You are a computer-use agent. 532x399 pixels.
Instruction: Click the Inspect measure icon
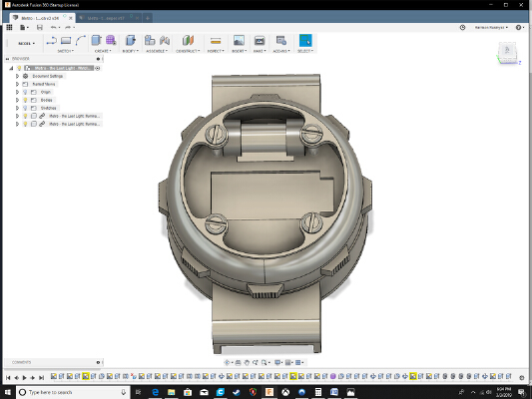[x=216, y=41]
